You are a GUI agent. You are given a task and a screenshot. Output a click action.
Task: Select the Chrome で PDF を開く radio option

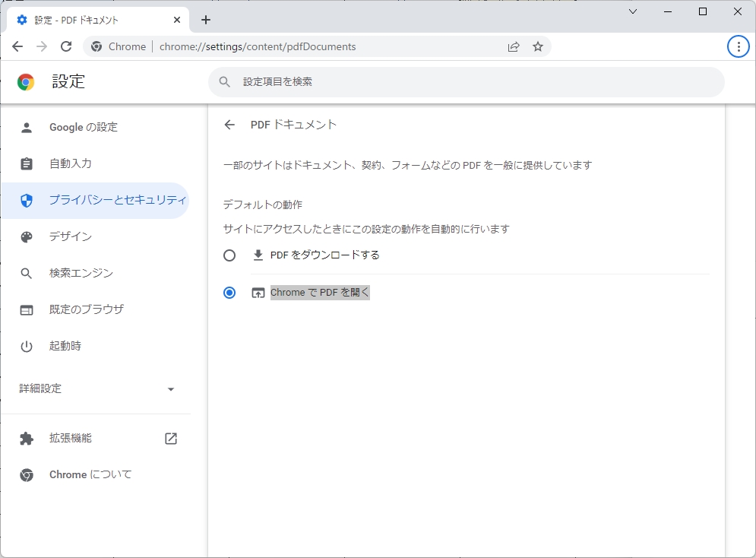pyautogui.click(x=229, y=293)
